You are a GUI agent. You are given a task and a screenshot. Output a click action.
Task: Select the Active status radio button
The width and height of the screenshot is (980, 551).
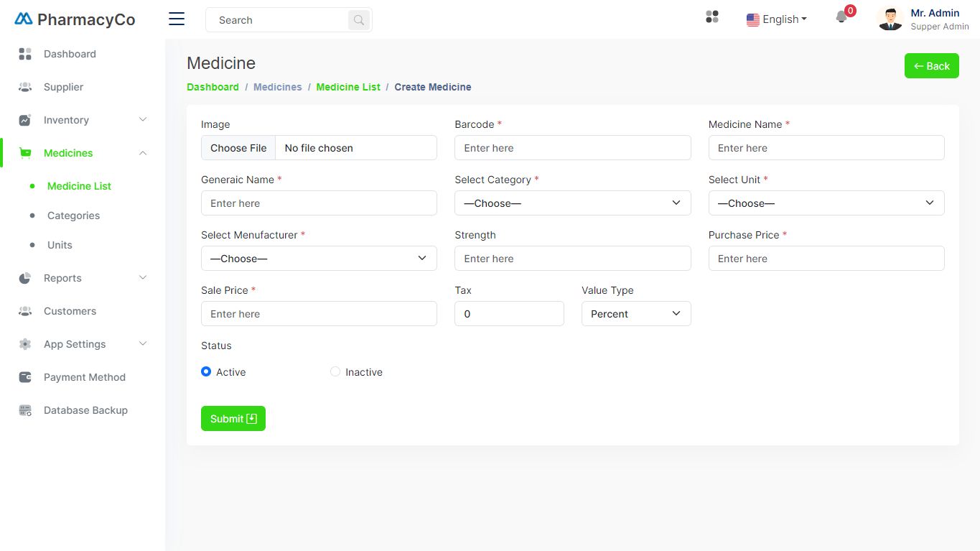tap(206, 371)
